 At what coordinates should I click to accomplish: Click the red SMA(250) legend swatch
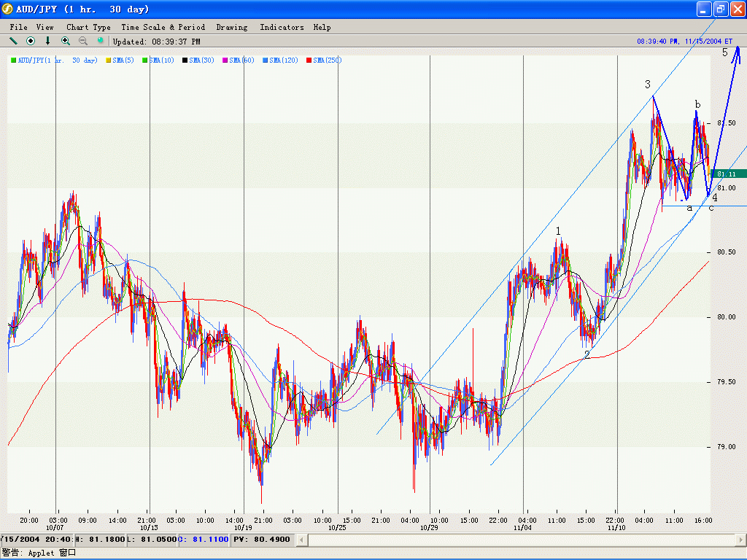tap(310, 61)
